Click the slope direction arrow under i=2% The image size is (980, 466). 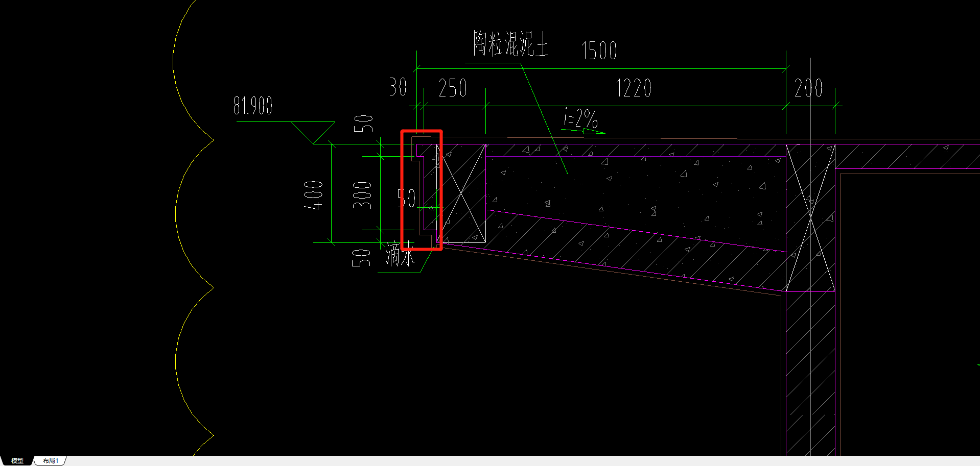584,131
